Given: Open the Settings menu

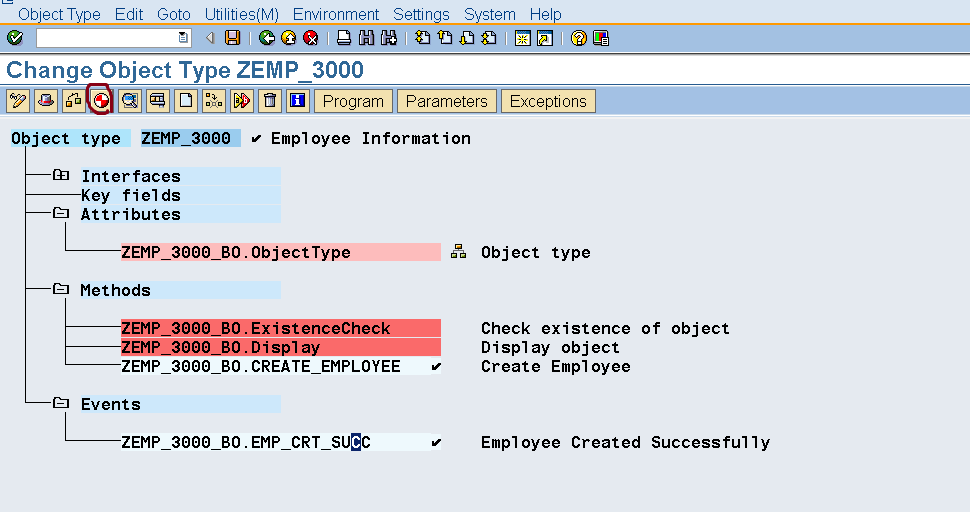Looking at the screenshot, I should pos(421,14).
